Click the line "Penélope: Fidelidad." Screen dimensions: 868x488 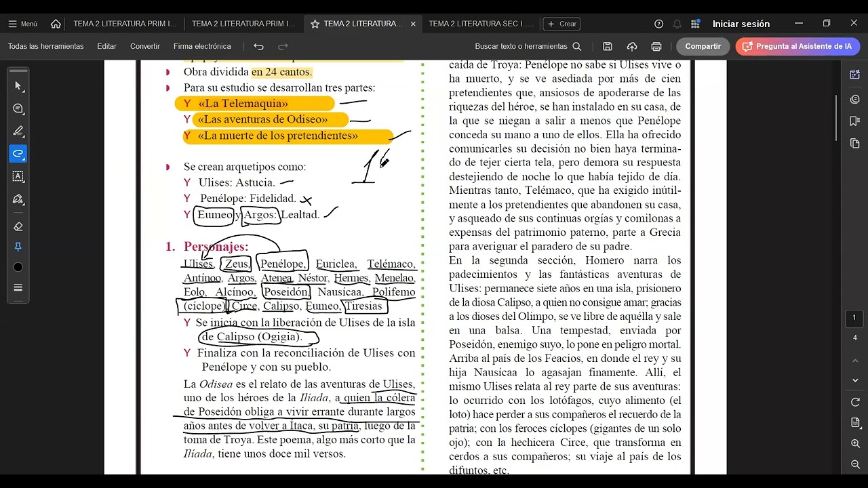coord(248,199)
